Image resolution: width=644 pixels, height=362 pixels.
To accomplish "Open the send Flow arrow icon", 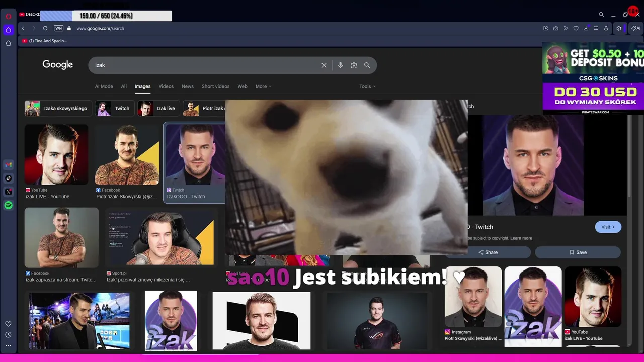I will [566, 28].
